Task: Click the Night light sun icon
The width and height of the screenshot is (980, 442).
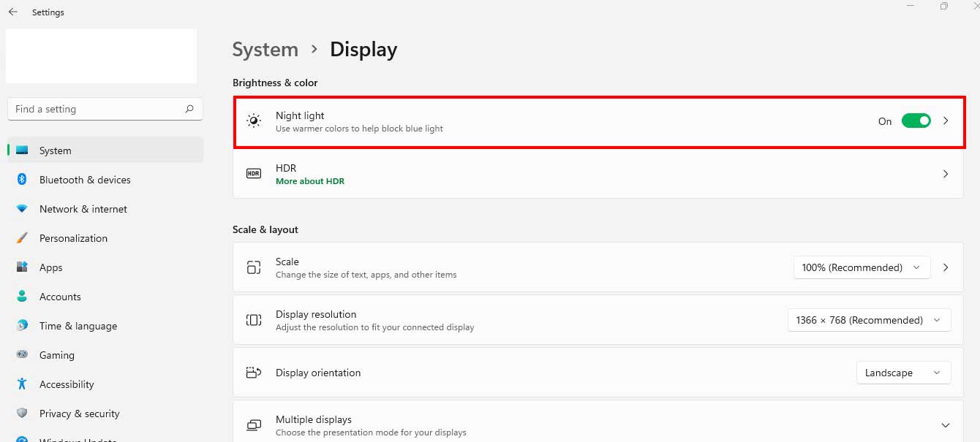Action: tap(253, 121)
